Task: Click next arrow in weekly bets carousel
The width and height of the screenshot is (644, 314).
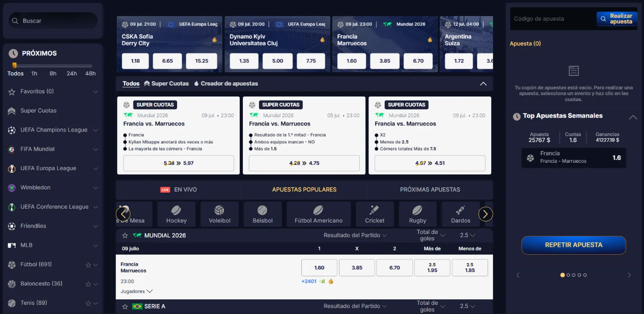Action: [x=629, y=275]
